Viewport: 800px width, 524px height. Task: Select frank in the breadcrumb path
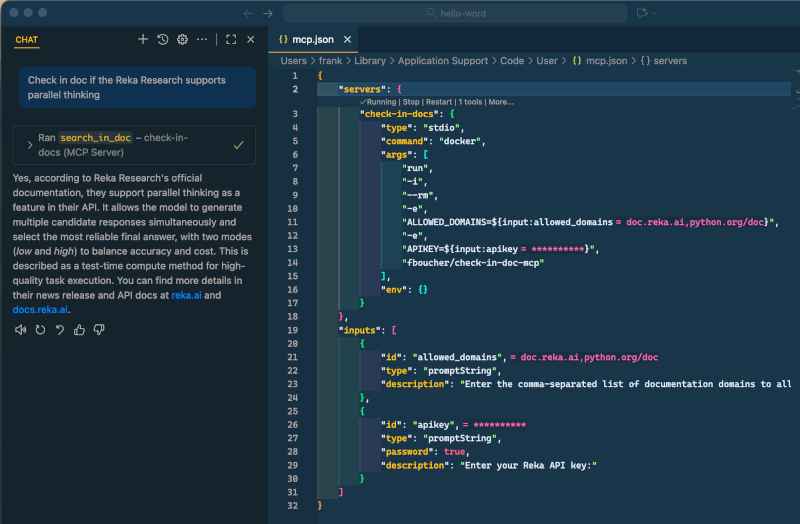[x=330, y=61]
